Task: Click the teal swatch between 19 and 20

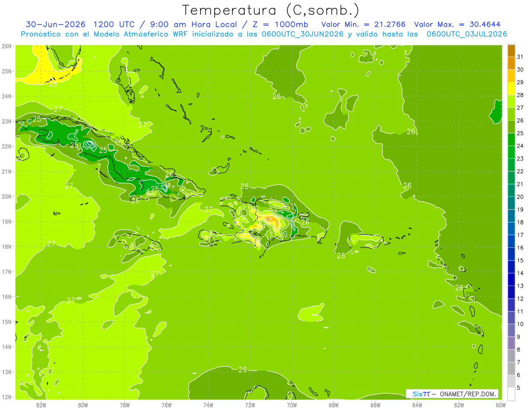Action: [511, 203]
